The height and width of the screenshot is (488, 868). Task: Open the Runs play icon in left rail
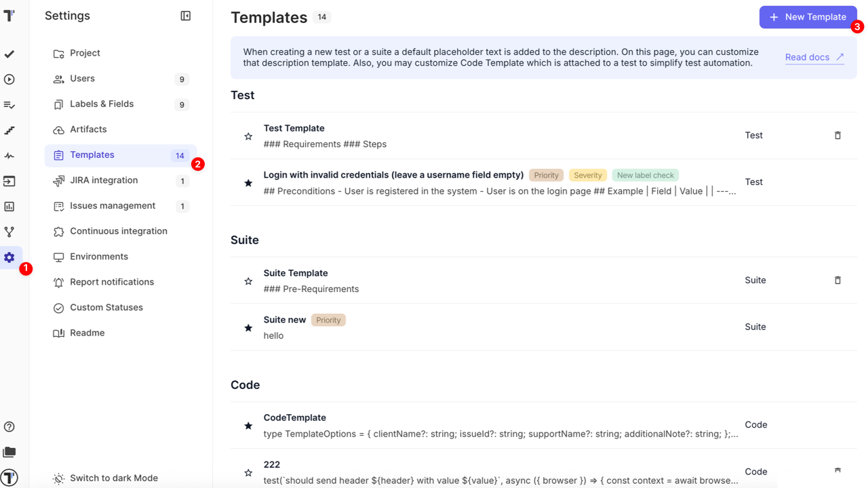click(9, 79)
